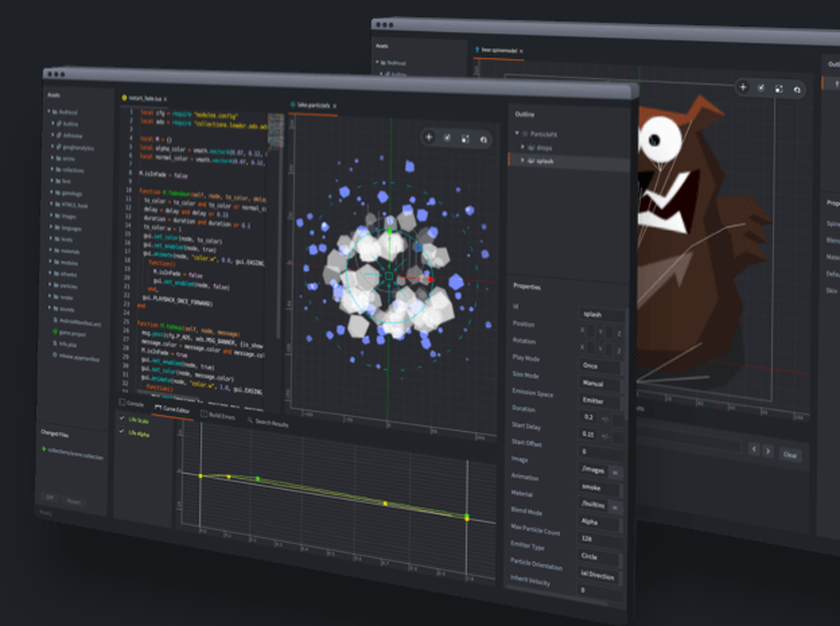Screen dimensions: 840x626
Task: Click the Start Delay field with value 0.15
Action: click(x=590, y=434)
